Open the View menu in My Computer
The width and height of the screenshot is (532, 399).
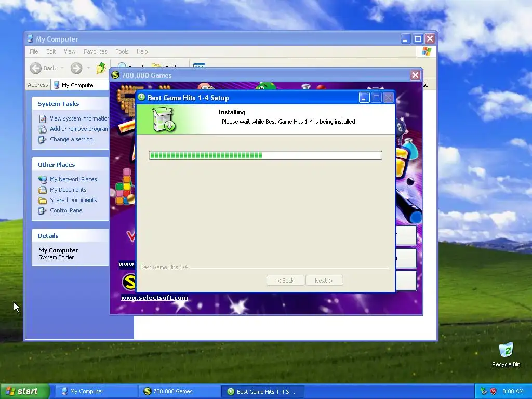click(x=70, y=51)
